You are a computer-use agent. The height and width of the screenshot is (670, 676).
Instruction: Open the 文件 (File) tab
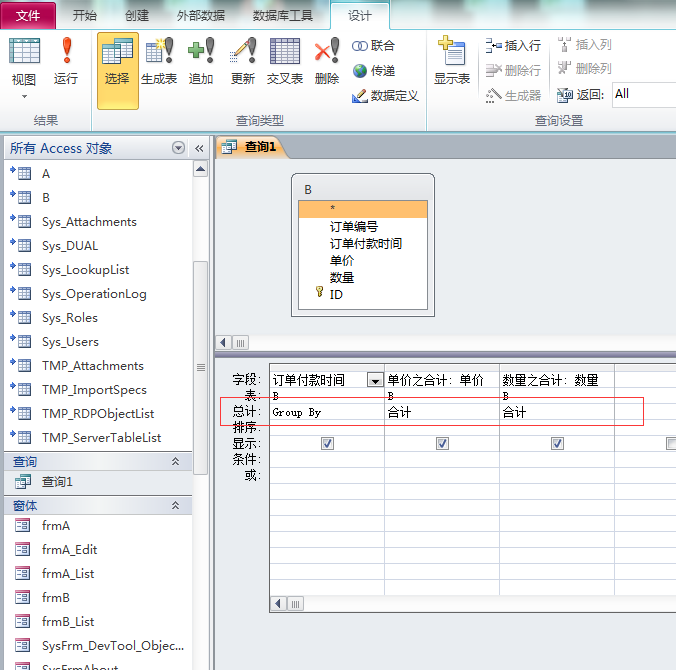(28, 16)
